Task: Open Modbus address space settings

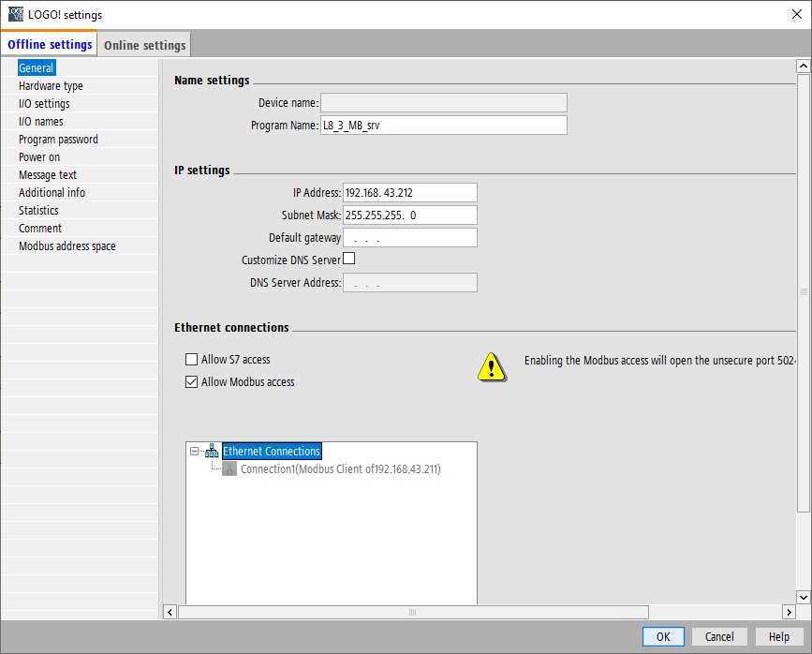Action: (67, 246)
